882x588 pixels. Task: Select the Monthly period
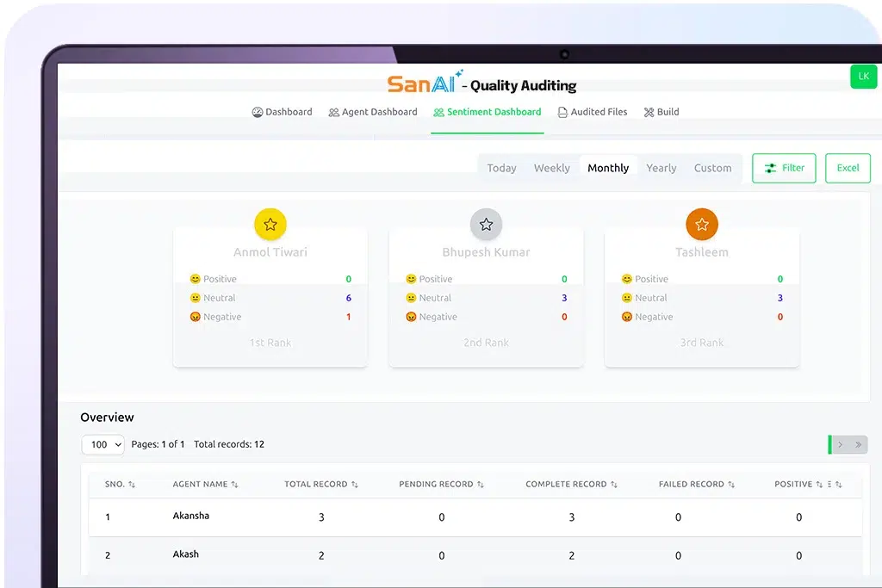click(x=608, y=168)
